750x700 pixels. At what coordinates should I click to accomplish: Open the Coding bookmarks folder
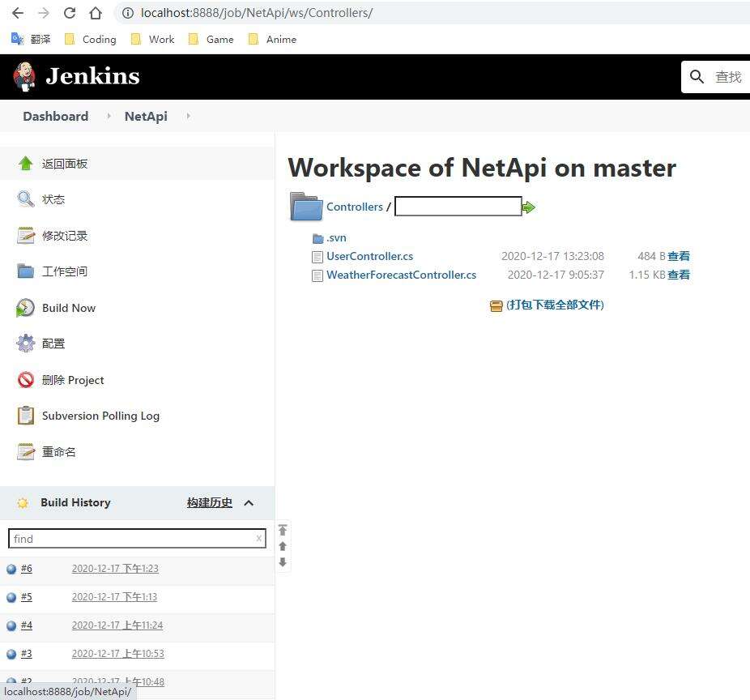pyautogui.click(x=91, y=39)
